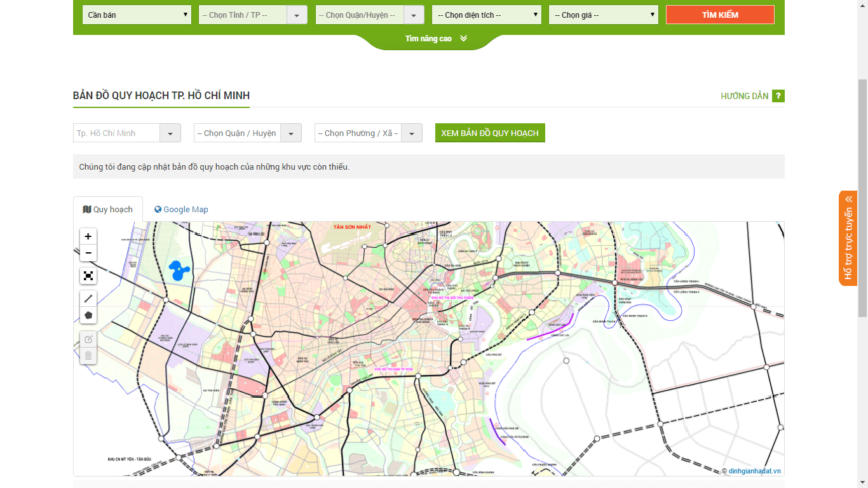Viewport: 868px width, 488px height.
Task: Open the Chọn diện tích dropdown
Action: 486,15
